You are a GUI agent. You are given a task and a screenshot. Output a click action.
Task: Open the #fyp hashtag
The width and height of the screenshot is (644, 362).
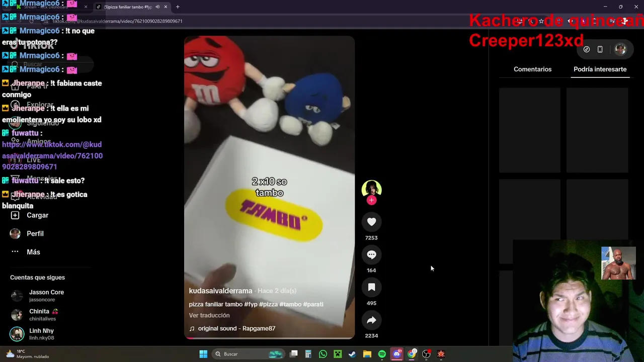click(251, 304)
